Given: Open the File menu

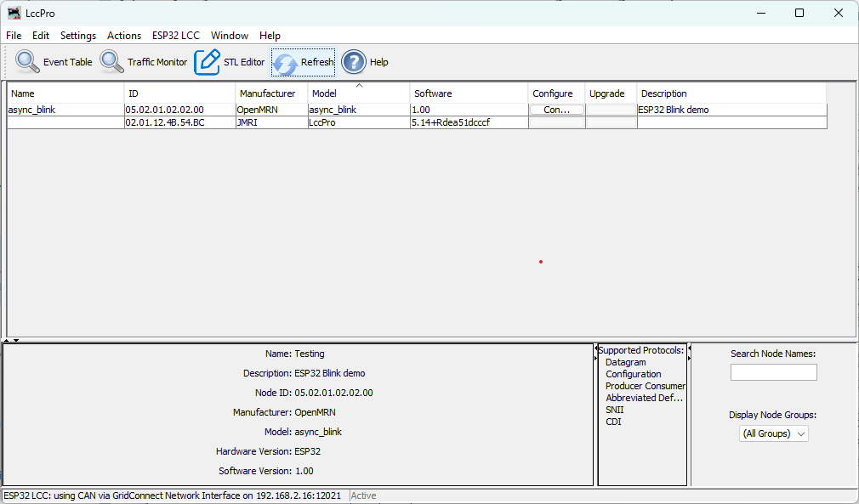Looking at the screenshot, I should [13, 36].
